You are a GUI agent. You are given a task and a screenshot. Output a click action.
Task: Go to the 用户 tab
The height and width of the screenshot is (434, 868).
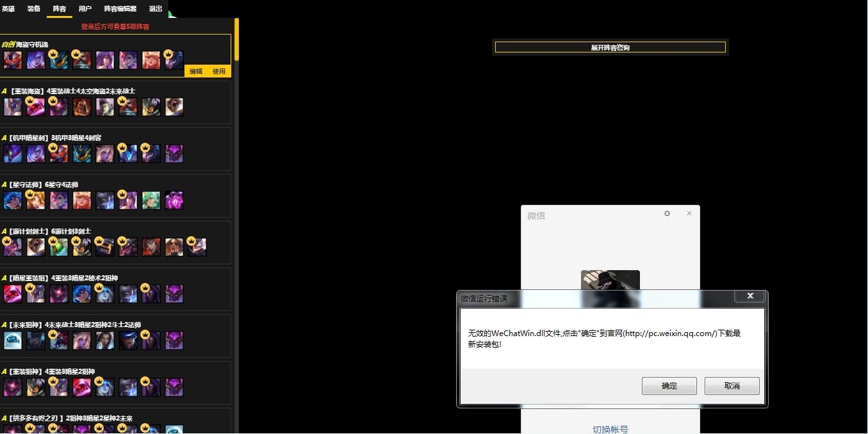pyautogui.click(x=85, y=9)
